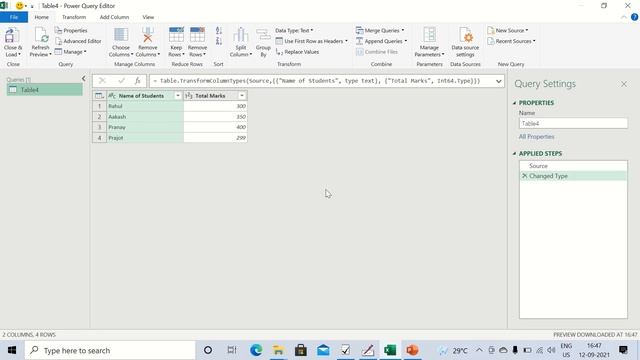This screenshot has height=360, width=640.
Task: Open the File menu
Action: coord(14,17)
